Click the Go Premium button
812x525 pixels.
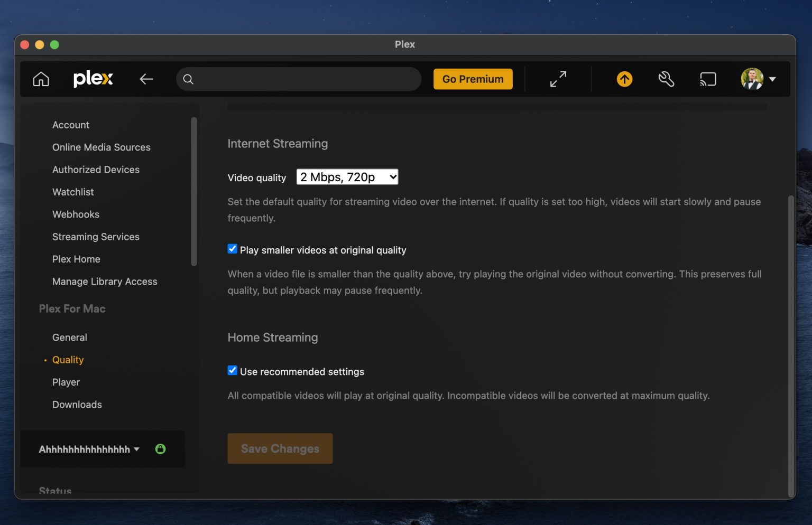(473, 79)
